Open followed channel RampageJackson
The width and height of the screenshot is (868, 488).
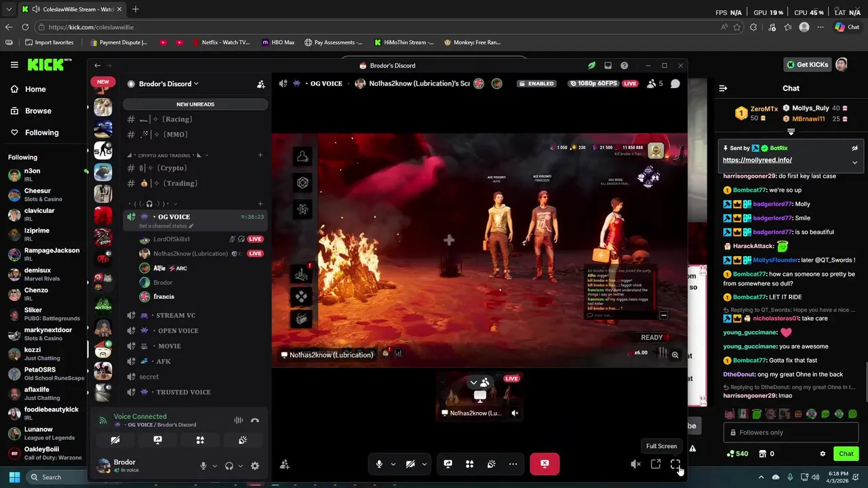45,254
